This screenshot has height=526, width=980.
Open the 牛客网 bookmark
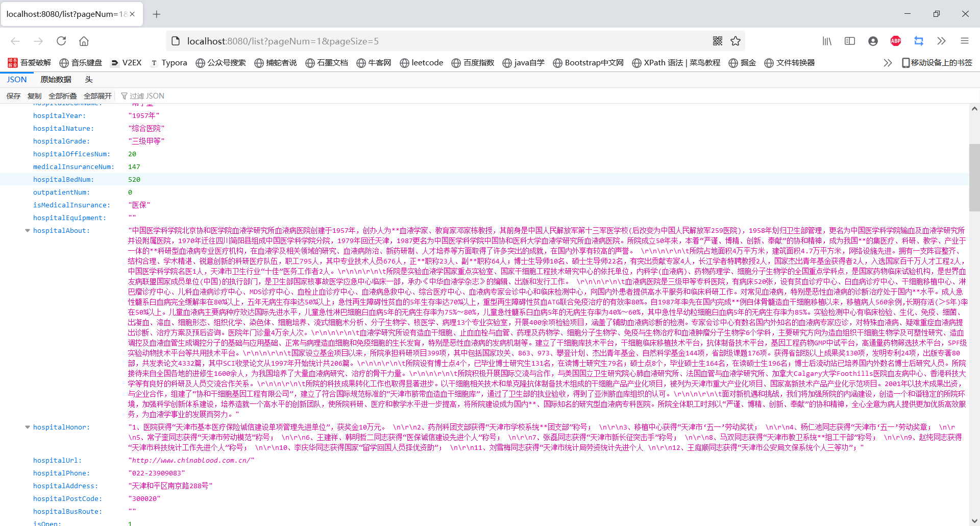pyautogui.click(x=374, y=62)
